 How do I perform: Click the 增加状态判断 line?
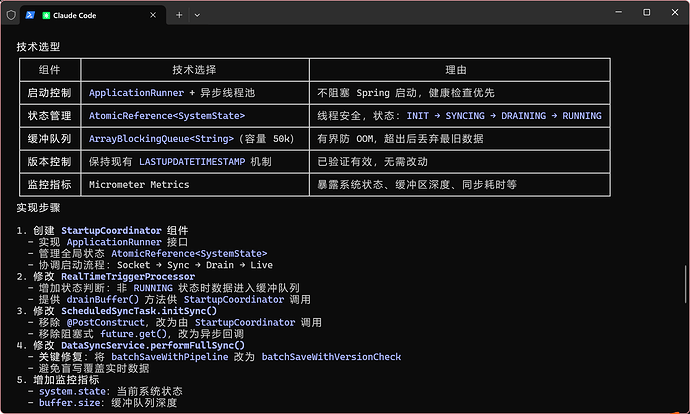click(x=164, y=288)
